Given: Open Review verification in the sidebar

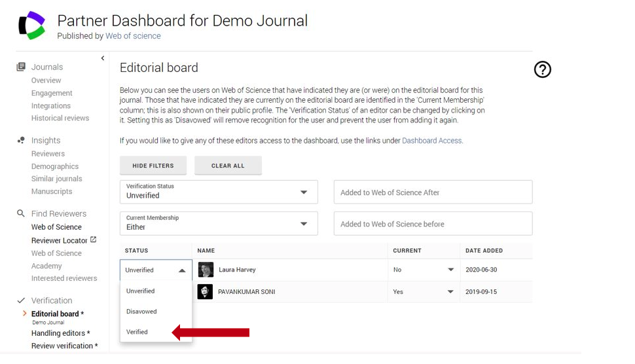Looking at the screenshot, I should coord(64,346).
